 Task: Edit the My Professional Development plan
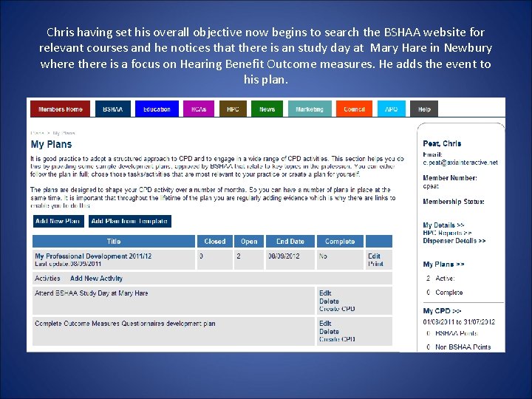click(x=374, y=256)
